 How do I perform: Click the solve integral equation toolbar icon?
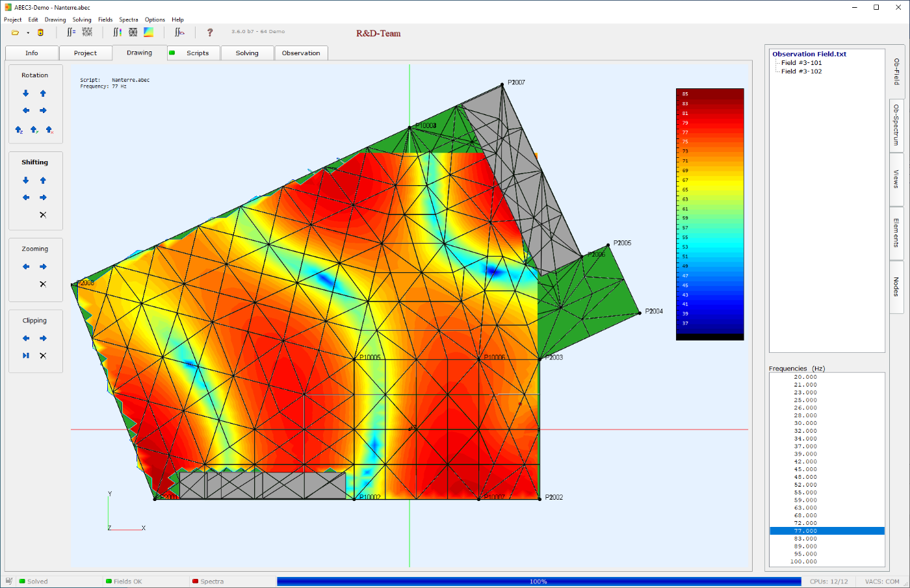71,32
